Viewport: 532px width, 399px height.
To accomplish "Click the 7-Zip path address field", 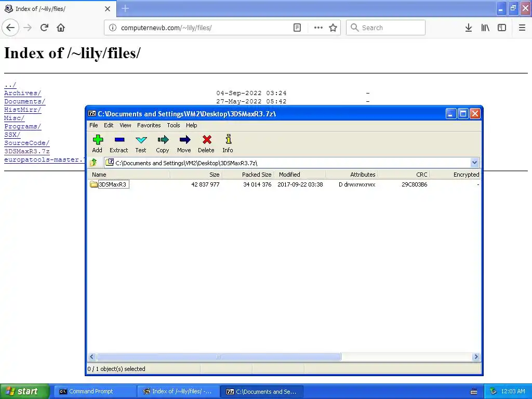I will (292, 163).
